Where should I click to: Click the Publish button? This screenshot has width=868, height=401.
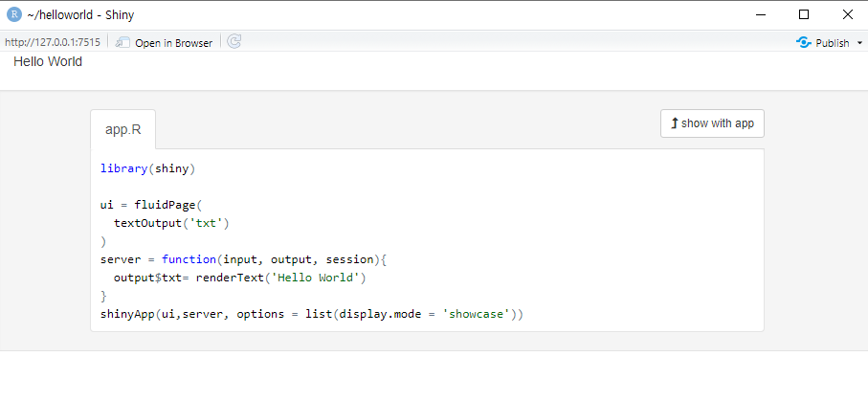click(823, 43)
